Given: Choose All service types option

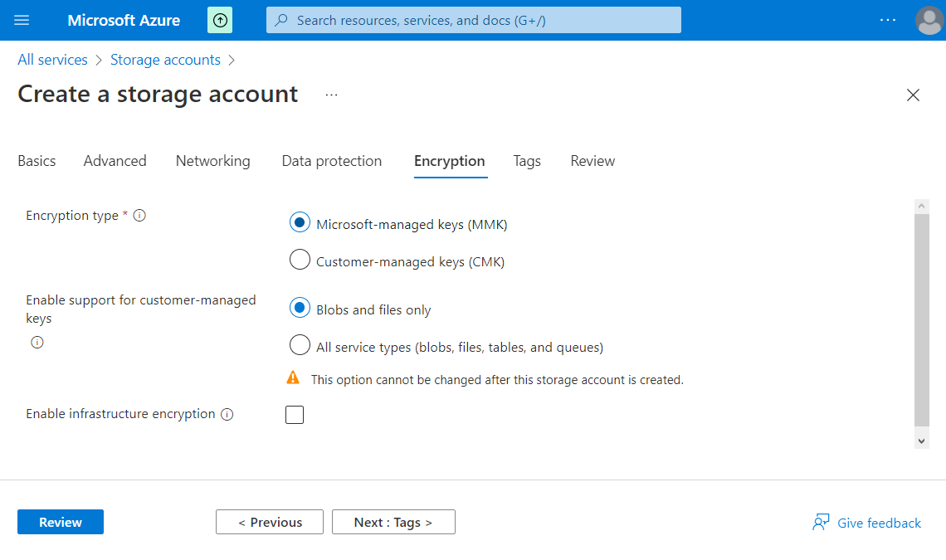Looking at the screenshot, I should (300, 345).
